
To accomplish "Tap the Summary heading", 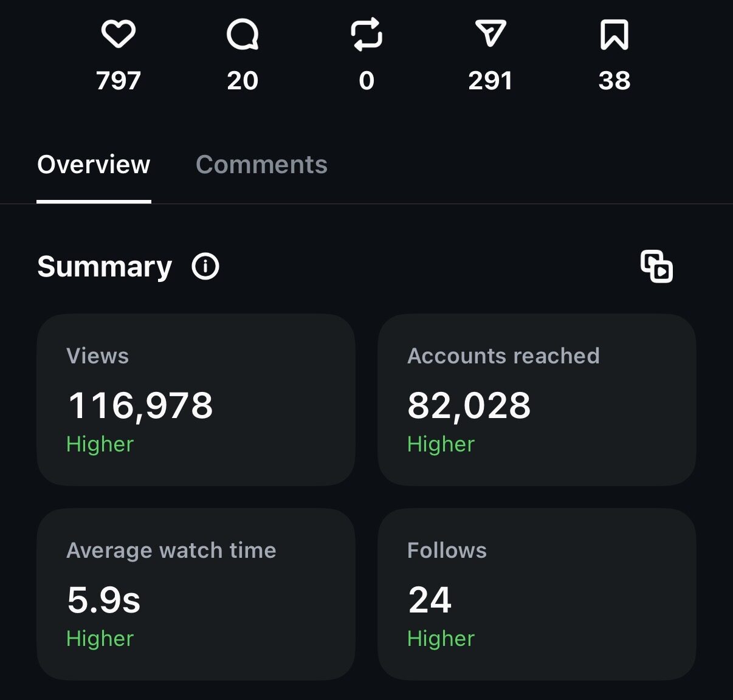I will coord(105,267).
